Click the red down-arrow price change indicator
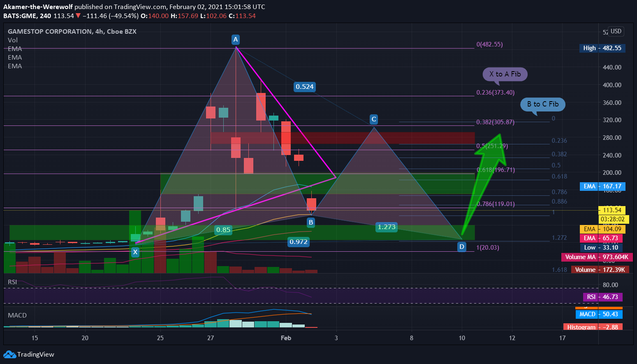 coord(78,16)
